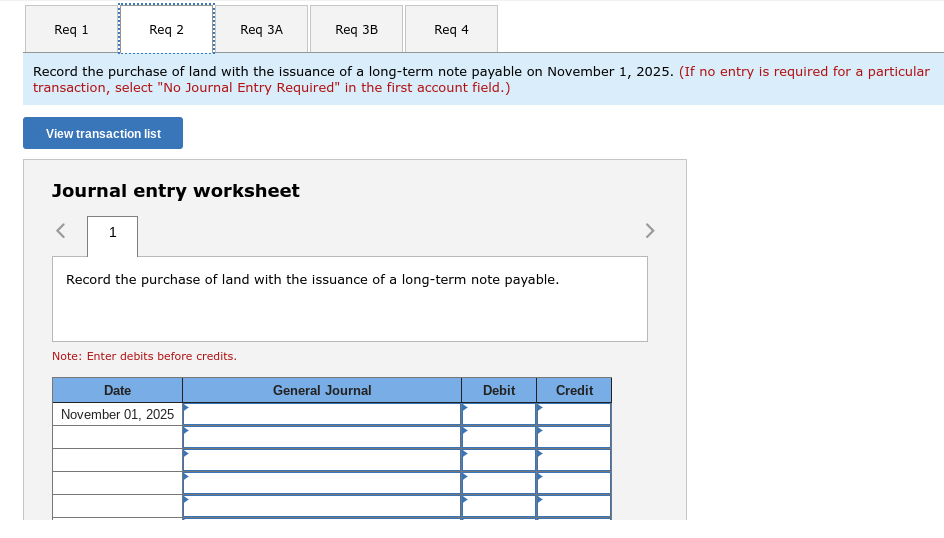Click the Date column header
Screen dimensions: 944x538
(x=117, y=390)
